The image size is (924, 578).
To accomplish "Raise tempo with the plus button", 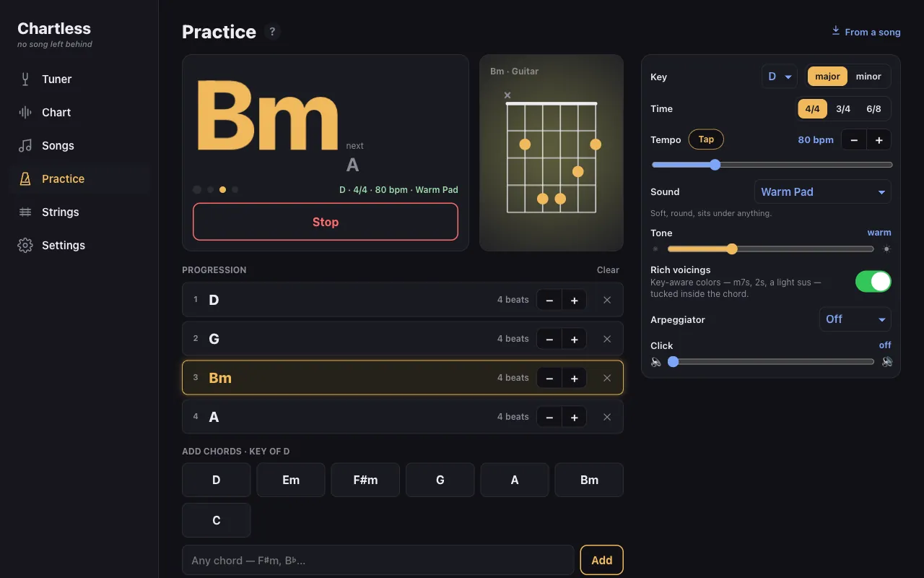I will (879, 140).
